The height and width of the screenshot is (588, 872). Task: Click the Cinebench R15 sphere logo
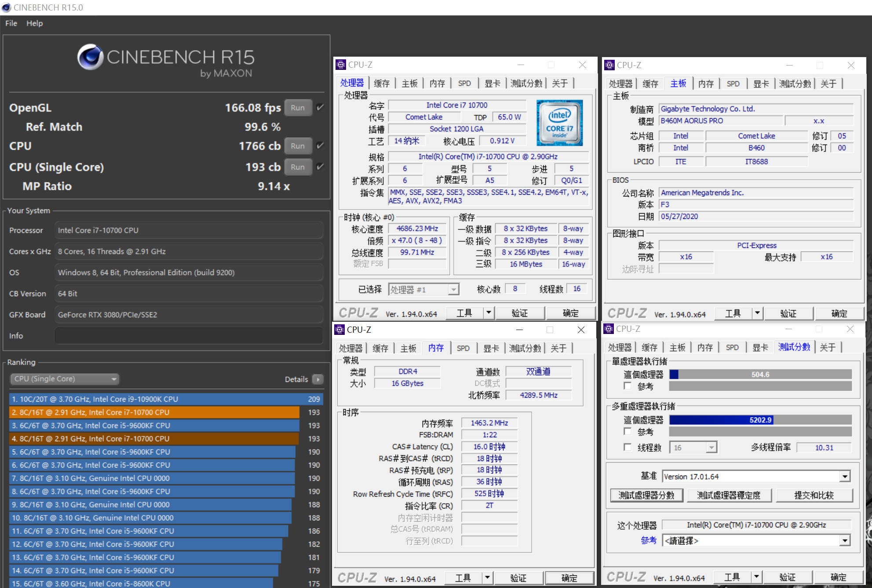(90, 57)
